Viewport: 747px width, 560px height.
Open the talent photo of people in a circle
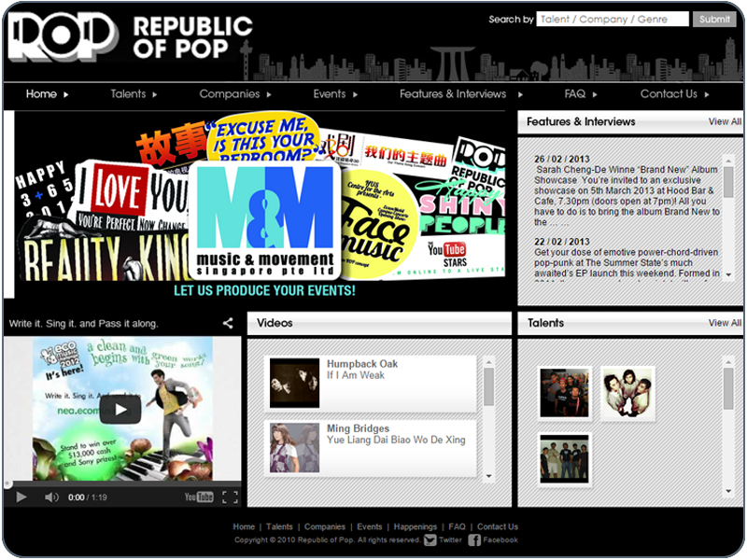[x=627, y=393]
